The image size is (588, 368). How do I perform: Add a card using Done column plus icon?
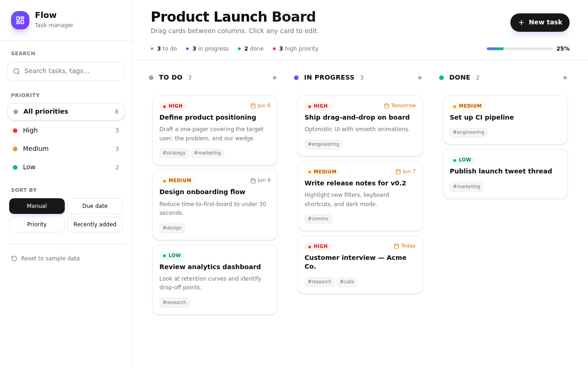pos(565,78)
